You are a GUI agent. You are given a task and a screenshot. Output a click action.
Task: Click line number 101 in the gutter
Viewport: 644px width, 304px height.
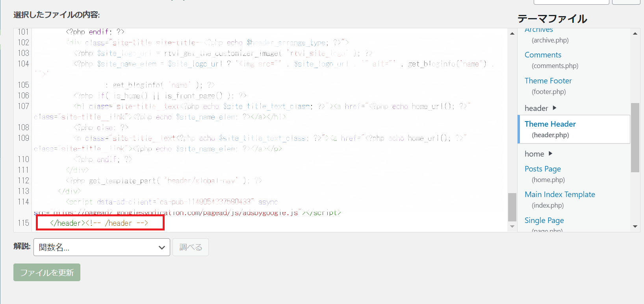click(x=23, y=32)
